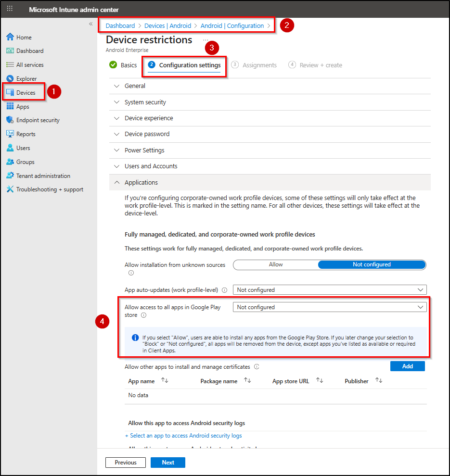This screenshot has width=450, height=476.
Task: Open Tenant administration icon
Action: tap(10, 176)
